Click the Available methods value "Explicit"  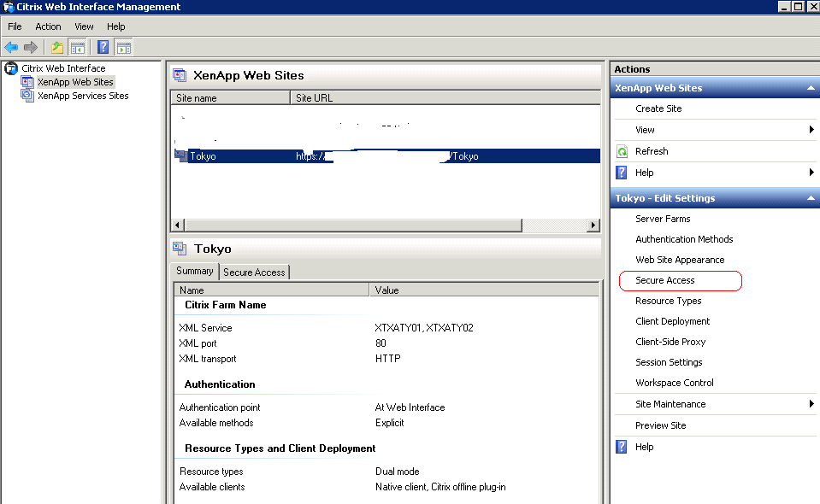click(390, 423)
